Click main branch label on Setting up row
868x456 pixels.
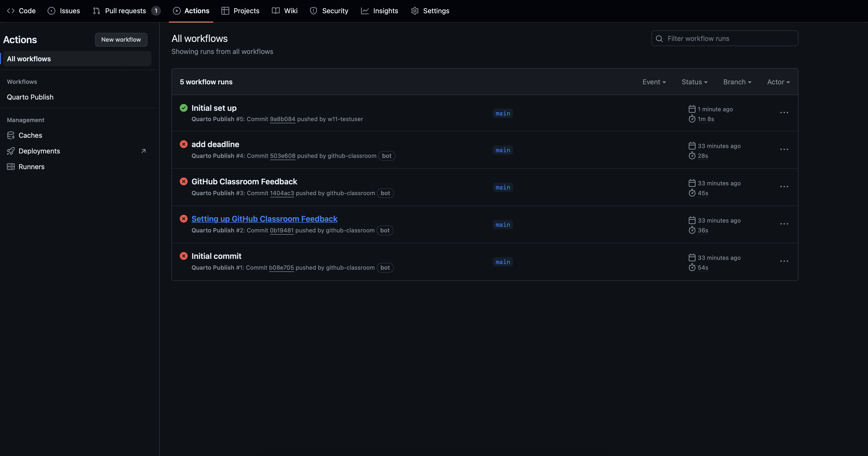point(503,225)
